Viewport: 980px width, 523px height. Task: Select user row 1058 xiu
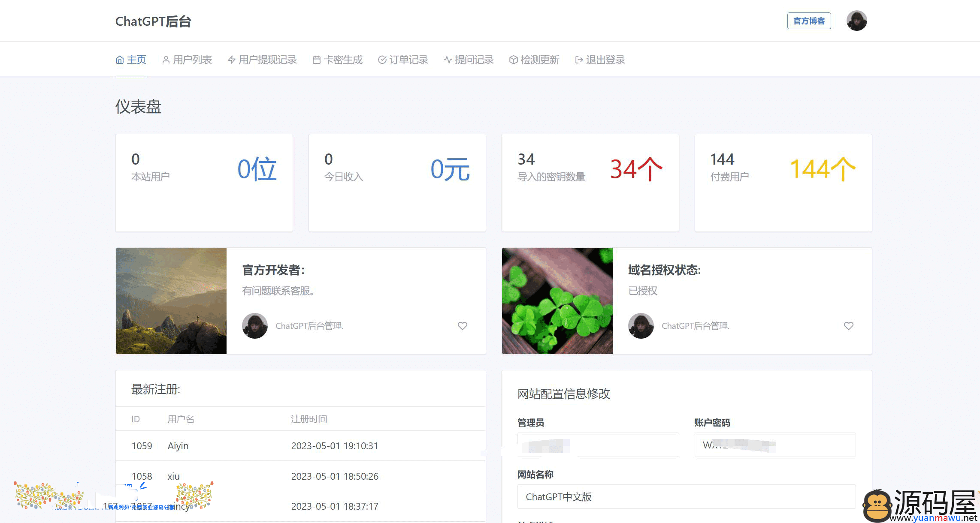click(301, 476)
